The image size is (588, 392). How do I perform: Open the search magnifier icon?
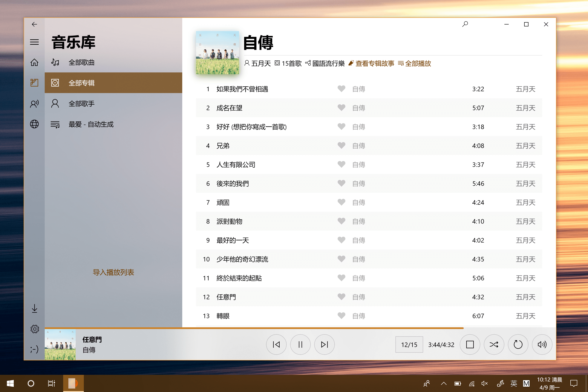point(465,24)
